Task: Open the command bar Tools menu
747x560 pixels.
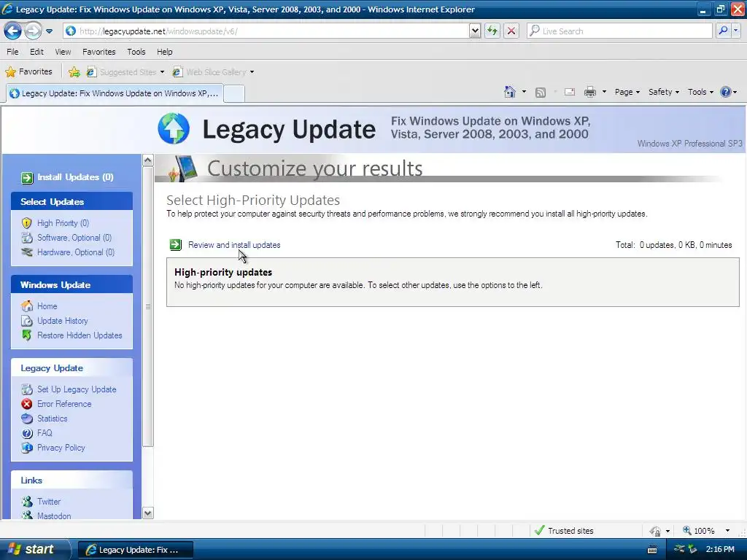Action: pos(700,92)
